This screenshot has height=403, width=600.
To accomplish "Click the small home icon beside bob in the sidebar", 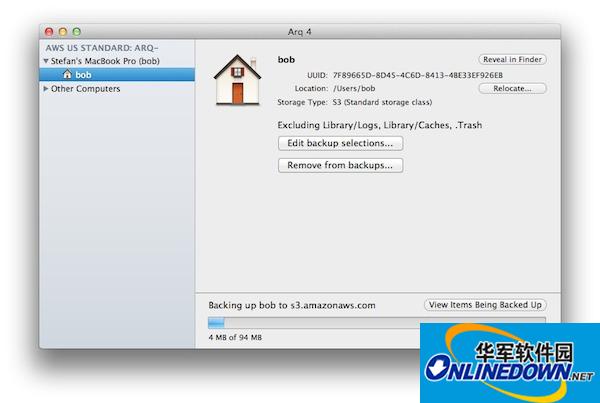I will [x=67, y=74].
